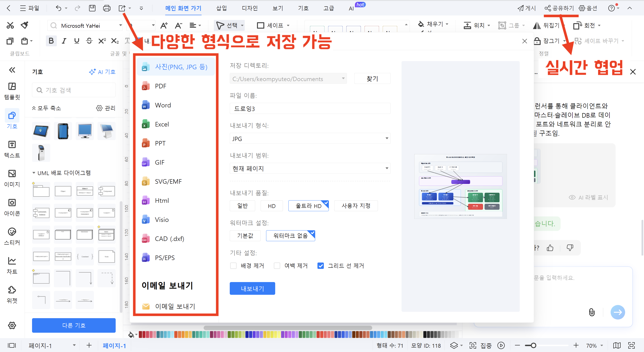The height and width of the screenshot is (352, 644).
Task: Switch to the 삽입 ribbon tab
Action: tap(221, 8)
